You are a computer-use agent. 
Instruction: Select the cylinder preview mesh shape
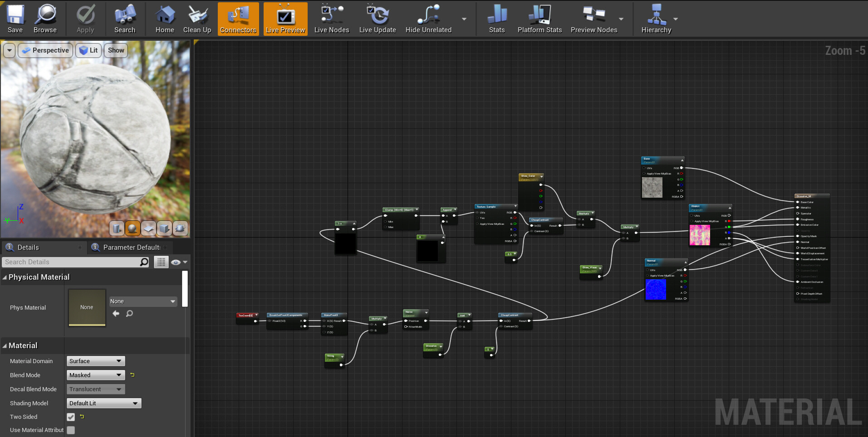click(x=117, y=228)
